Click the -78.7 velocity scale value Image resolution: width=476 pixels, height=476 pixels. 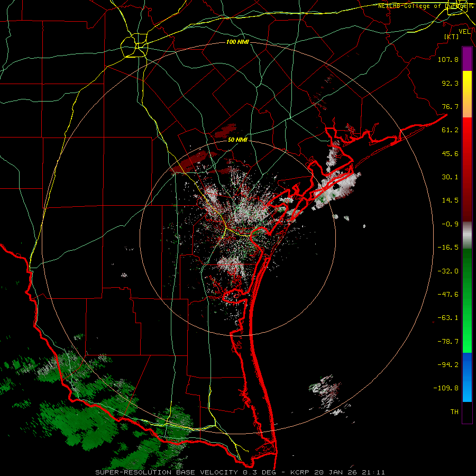point(448,342)
